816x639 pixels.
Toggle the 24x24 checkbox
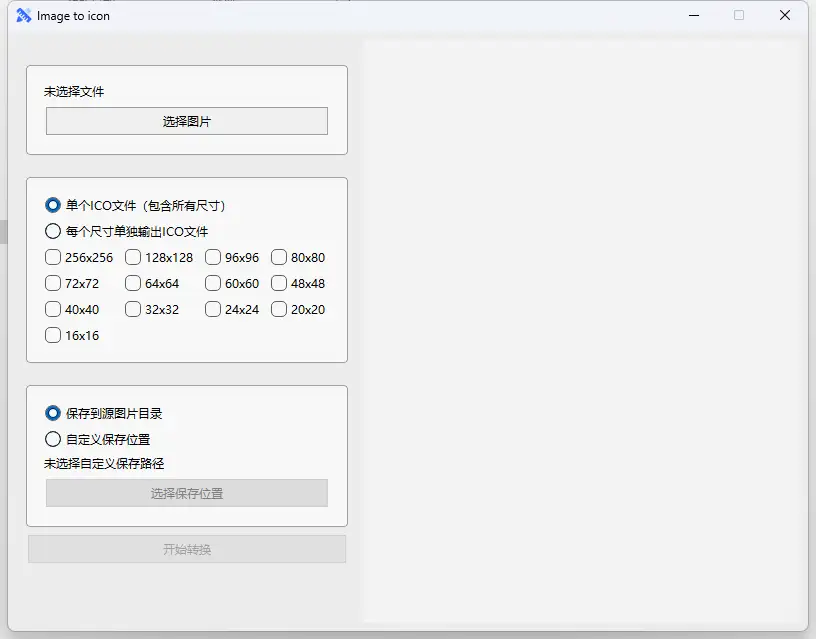(213, 309)
